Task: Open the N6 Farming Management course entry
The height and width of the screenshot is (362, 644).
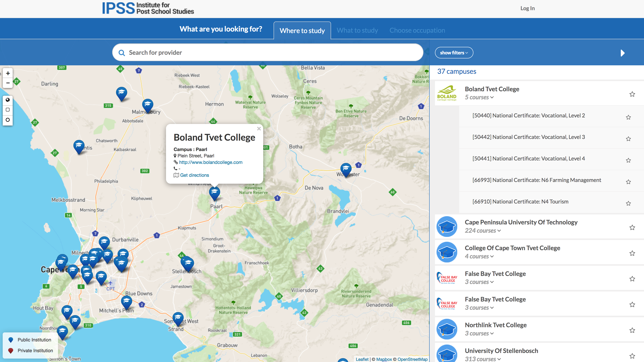Action: 536,180
